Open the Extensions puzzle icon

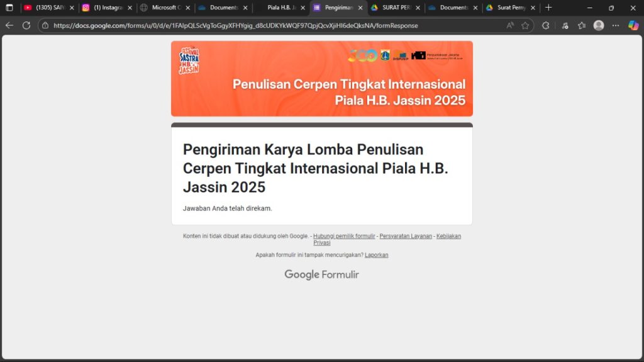point(545,26)
